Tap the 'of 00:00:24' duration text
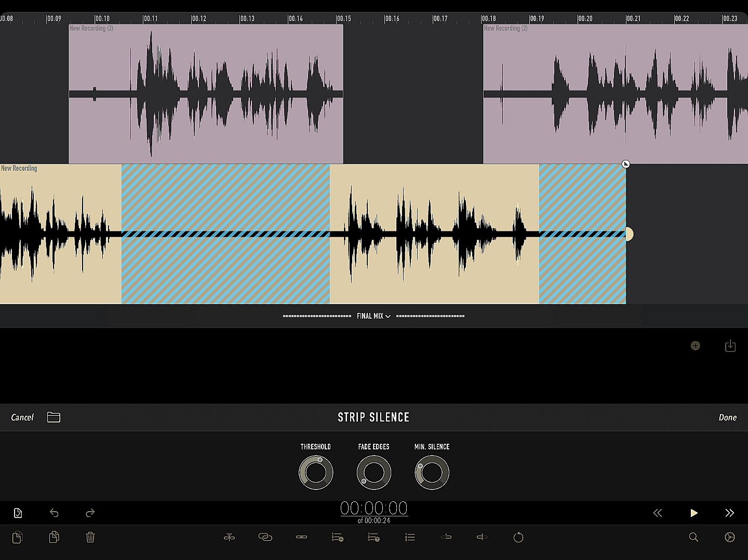Viewport: 748px width, 560px height. tap(374, 521)
